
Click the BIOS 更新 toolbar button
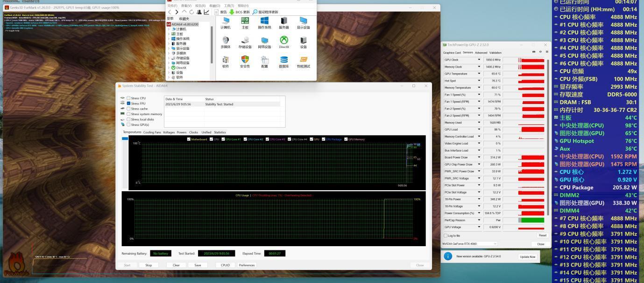coord(240,12)
